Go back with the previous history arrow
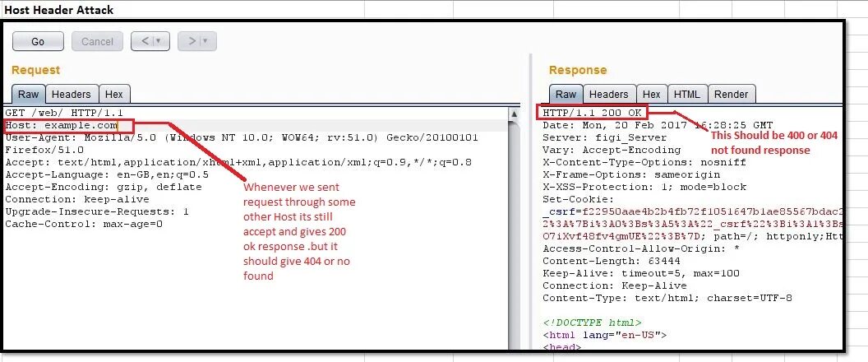 pos(145,41)
